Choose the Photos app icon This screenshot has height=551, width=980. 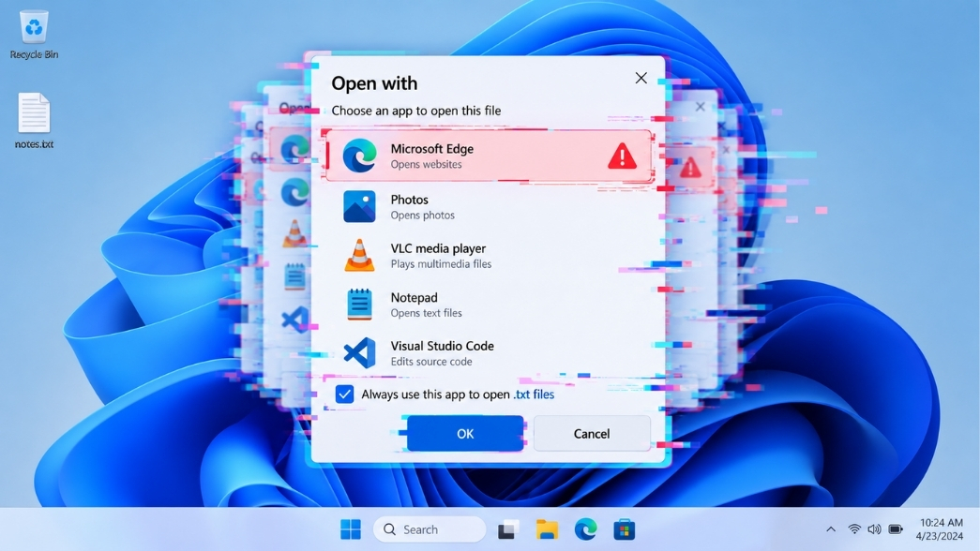(x=359, y=206)
